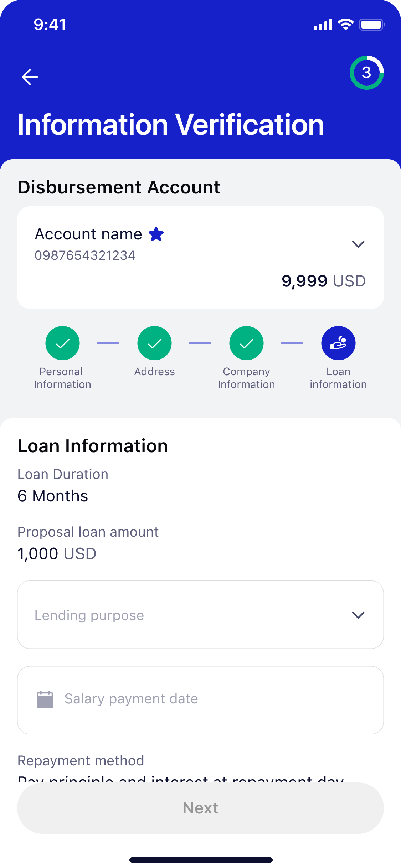Tap the Loan information hand icon

tap(338, 343)
